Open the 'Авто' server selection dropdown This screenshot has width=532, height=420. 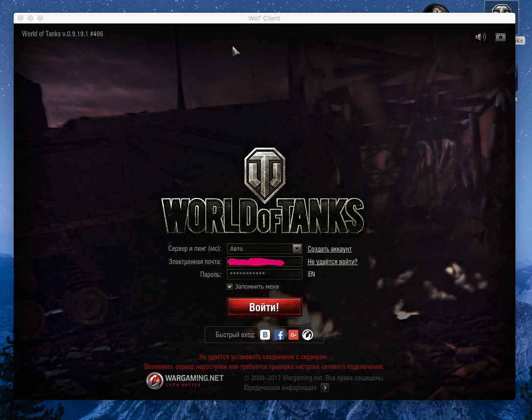[265, 249]
